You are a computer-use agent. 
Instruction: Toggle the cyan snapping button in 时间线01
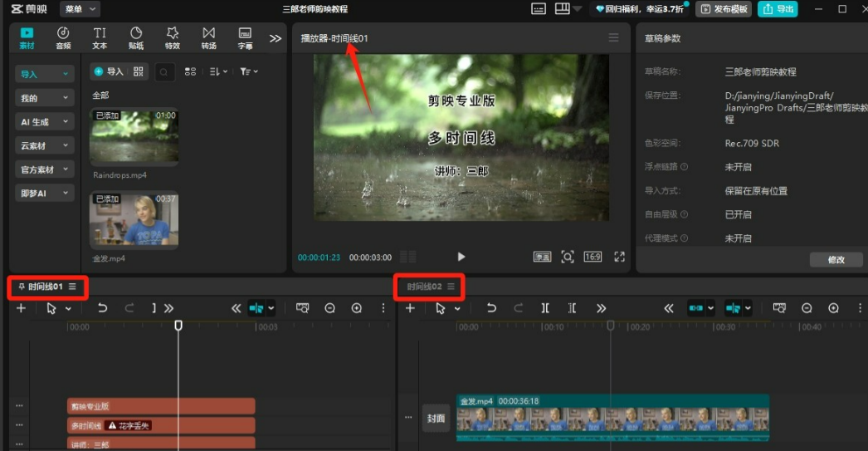[256, 308]
